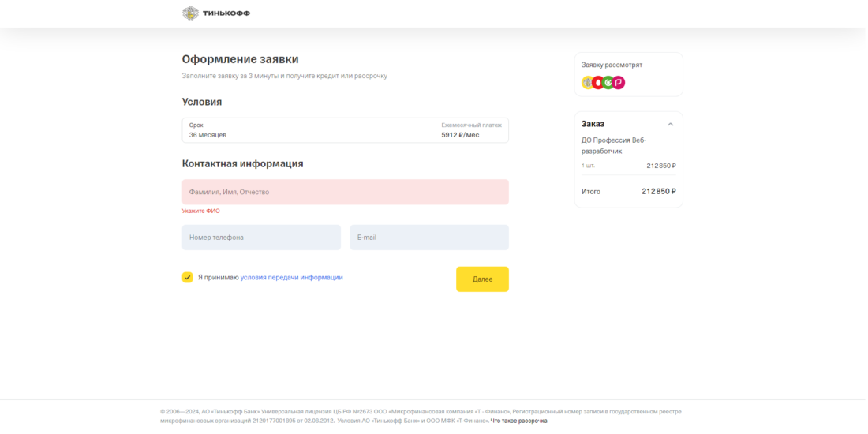Collapse the Заказ panel with the chevron
Image resolution: width=868 pixels, height=434 pixels.
tap(670, 124)
